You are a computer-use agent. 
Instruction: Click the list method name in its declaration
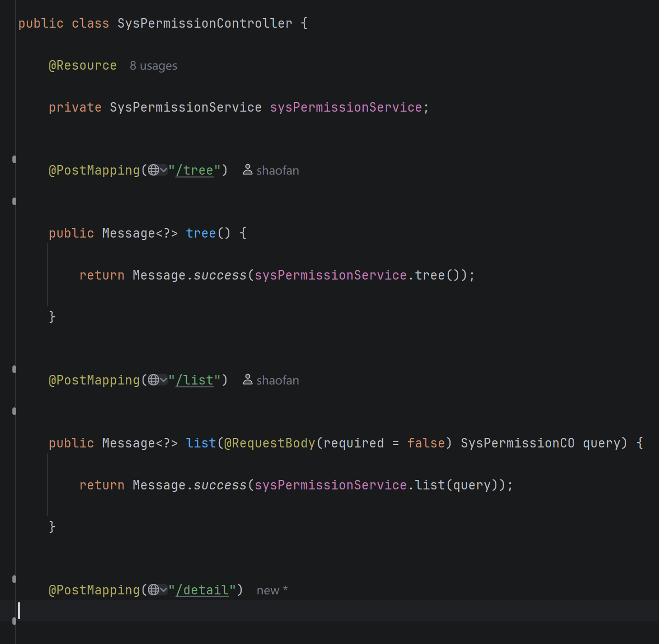[x=201, y=443]
